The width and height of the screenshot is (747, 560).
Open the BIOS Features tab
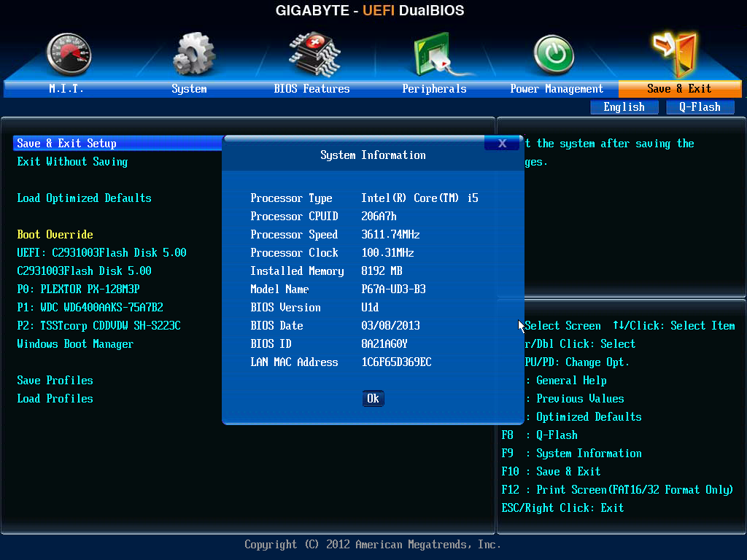pos(311,88)
